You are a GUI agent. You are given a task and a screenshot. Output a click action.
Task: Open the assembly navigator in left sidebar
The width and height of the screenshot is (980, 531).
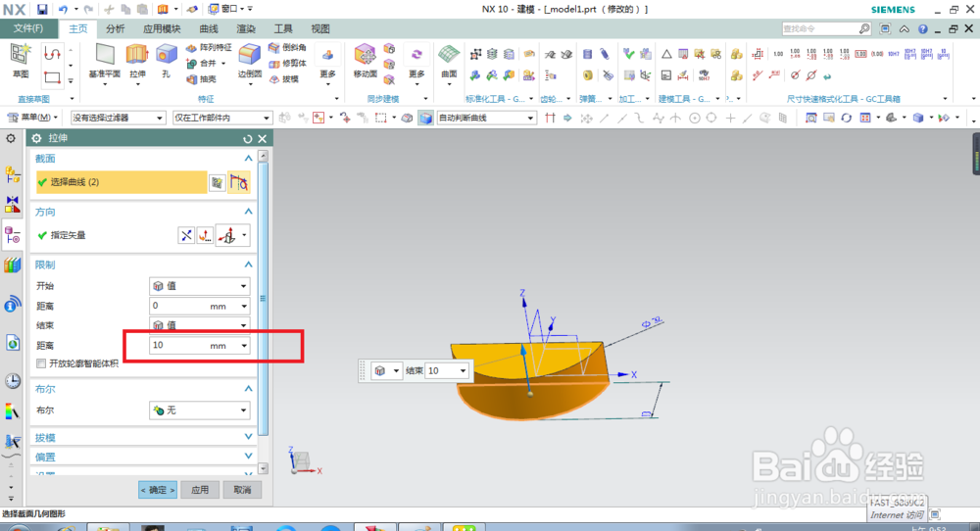click(x=13, y=174)
